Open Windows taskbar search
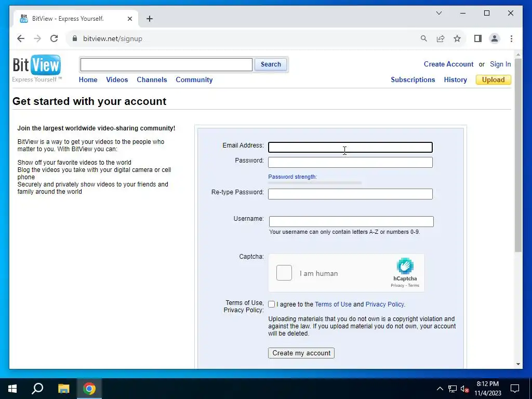This screenshot has width=532, height=399. click(37, 389)
